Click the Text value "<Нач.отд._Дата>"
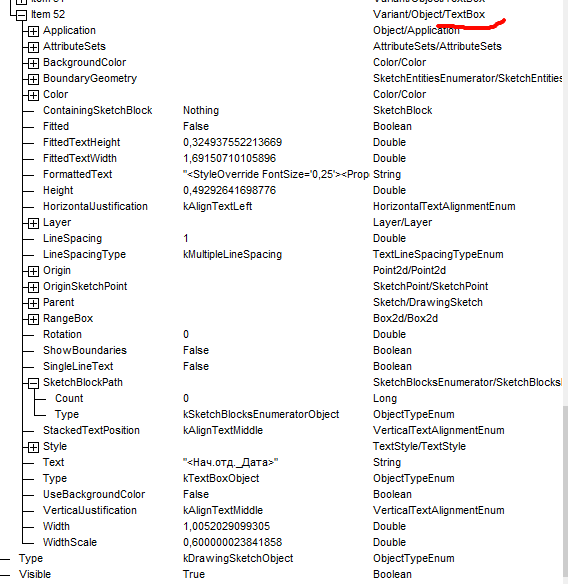Image resolution: width=568 pixels, height=584 pixels. coord(231,463)
